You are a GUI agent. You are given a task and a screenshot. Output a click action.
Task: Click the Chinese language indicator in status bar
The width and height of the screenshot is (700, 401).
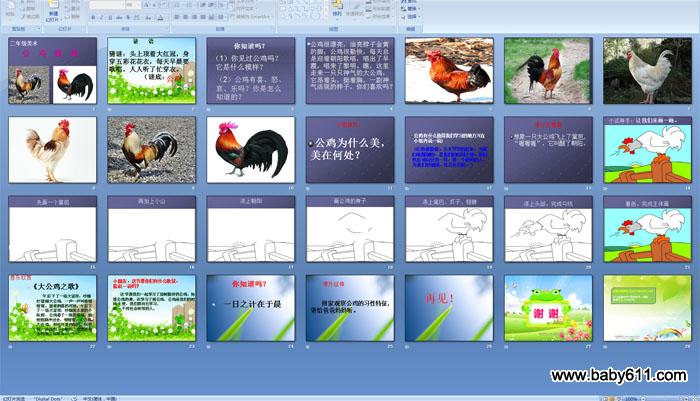[x=98, y=398]
